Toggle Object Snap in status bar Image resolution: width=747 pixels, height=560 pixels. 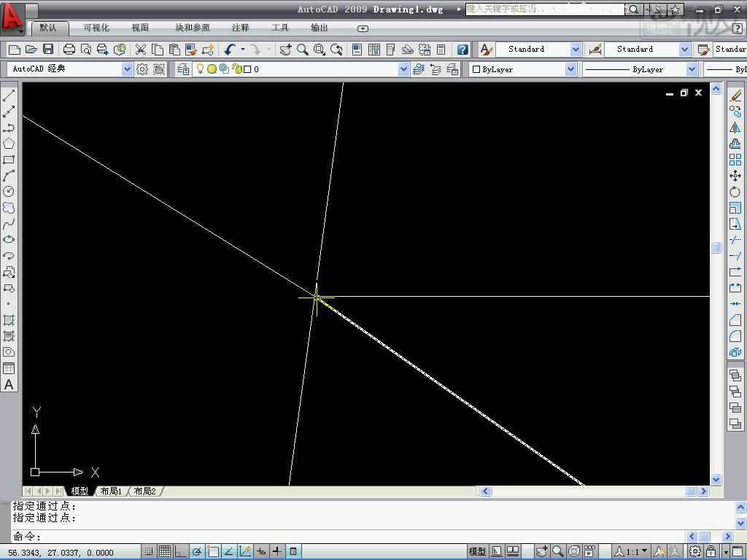(213, 551)
